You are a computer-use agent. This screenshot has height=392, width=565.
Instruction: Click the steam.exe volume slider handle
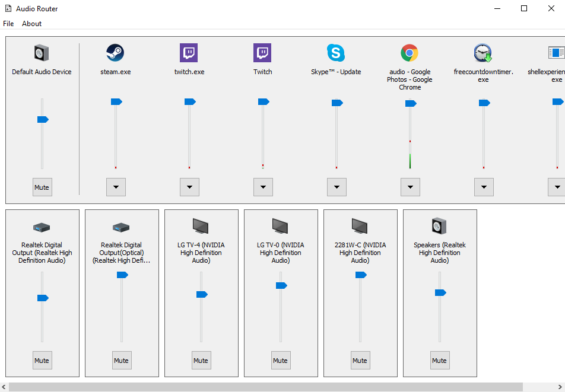[x=116, y=102]
